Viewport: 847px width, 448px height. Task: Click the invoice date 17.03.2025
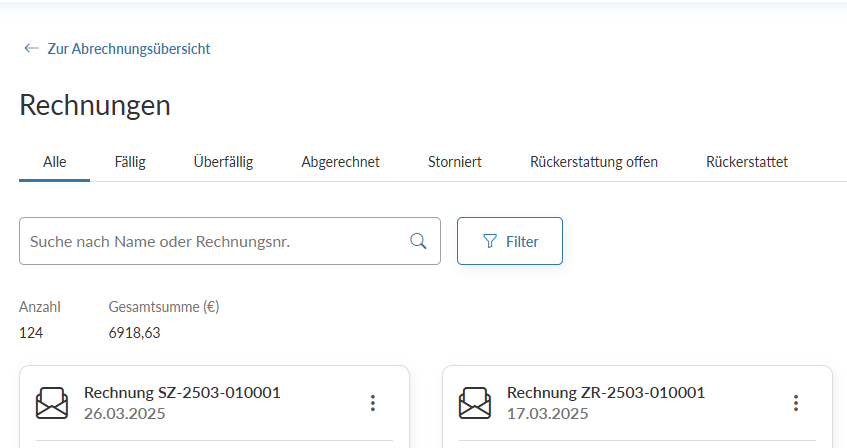click(547, 413)
